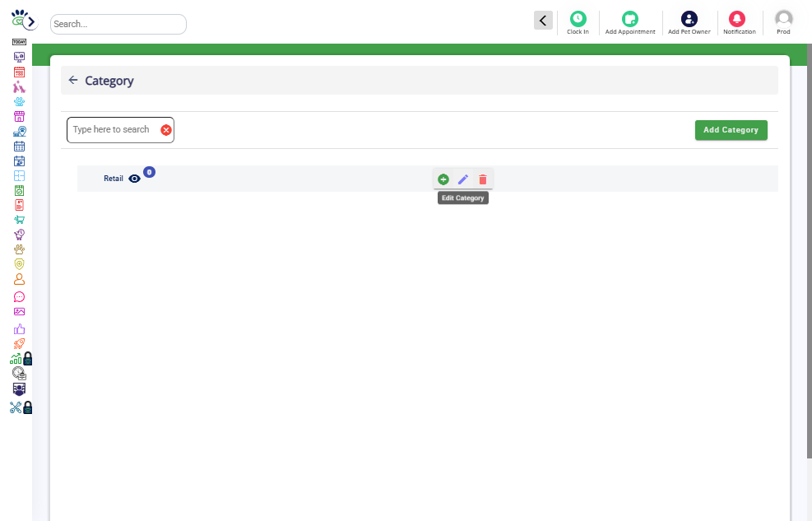Focus the top Search... field
Image resolution: width=812 pixels, height=521 pixels.
pos(118,24)
